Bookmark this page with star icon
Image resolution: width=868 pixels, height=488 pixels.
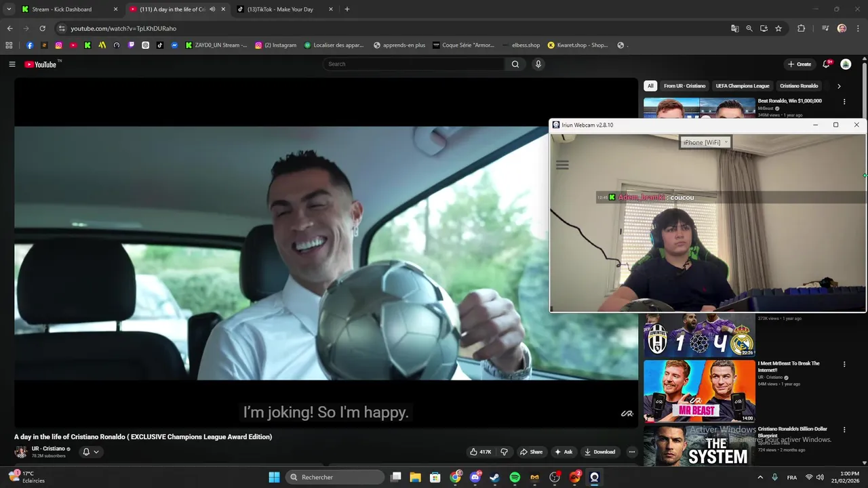click(x=778, y=28)
